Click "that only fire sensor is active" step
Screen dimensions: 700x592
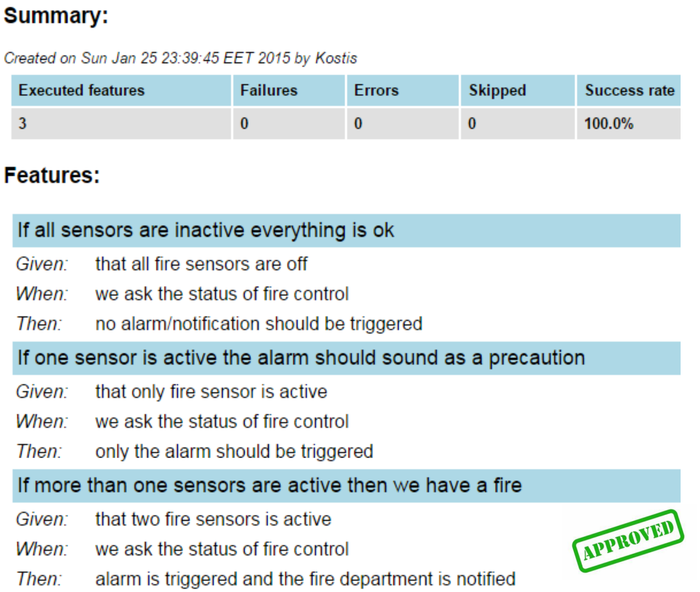(x=211, y=392)
